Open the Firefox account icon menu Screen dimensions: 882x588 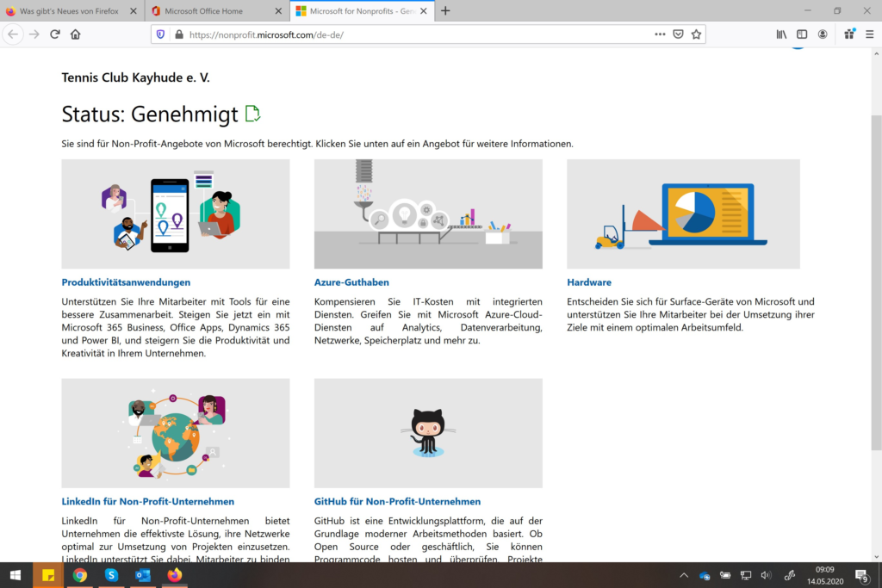click(823, 34)
